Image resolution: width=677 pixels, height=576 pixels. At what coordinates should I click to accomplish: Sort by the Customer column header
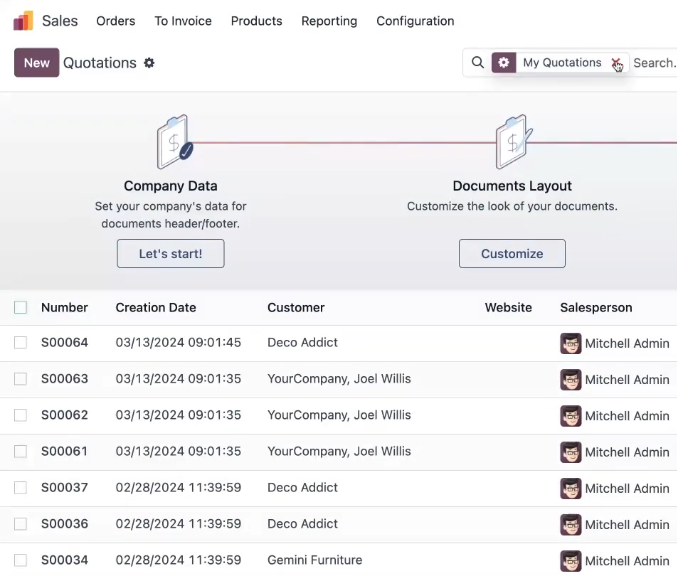296,307
